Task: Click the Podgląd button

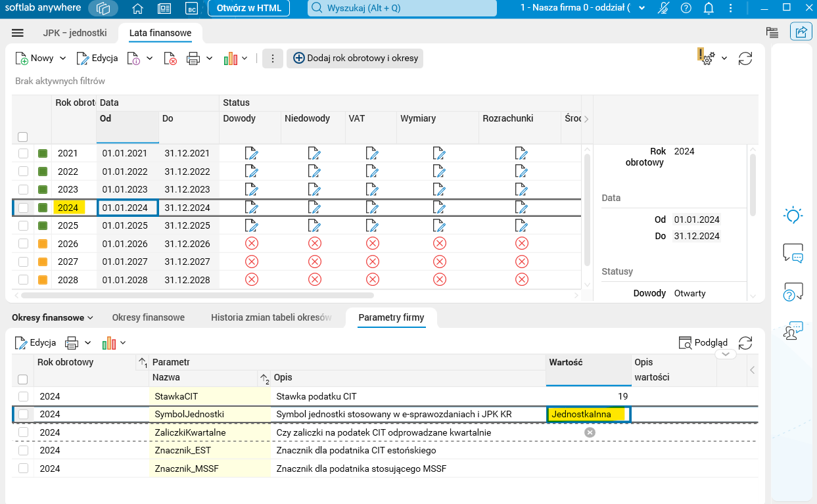Action: coord(703,342)
